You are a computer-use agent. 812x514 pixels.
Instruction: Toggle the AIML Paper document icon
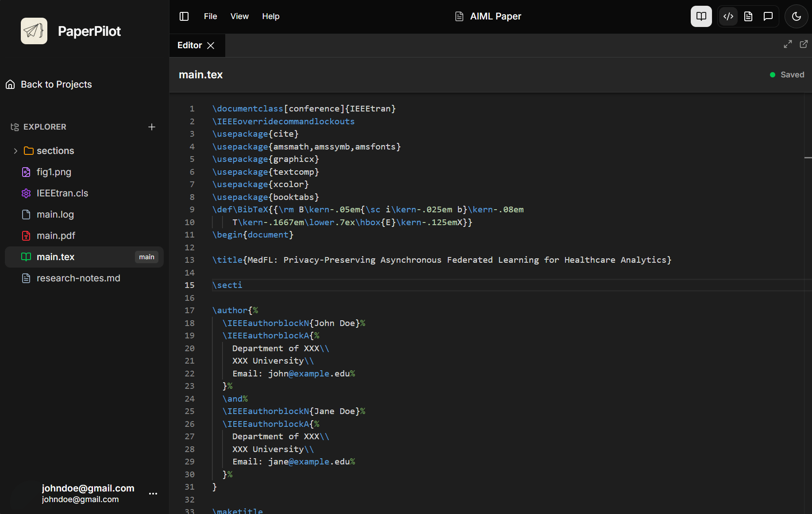tap(458, 16)
